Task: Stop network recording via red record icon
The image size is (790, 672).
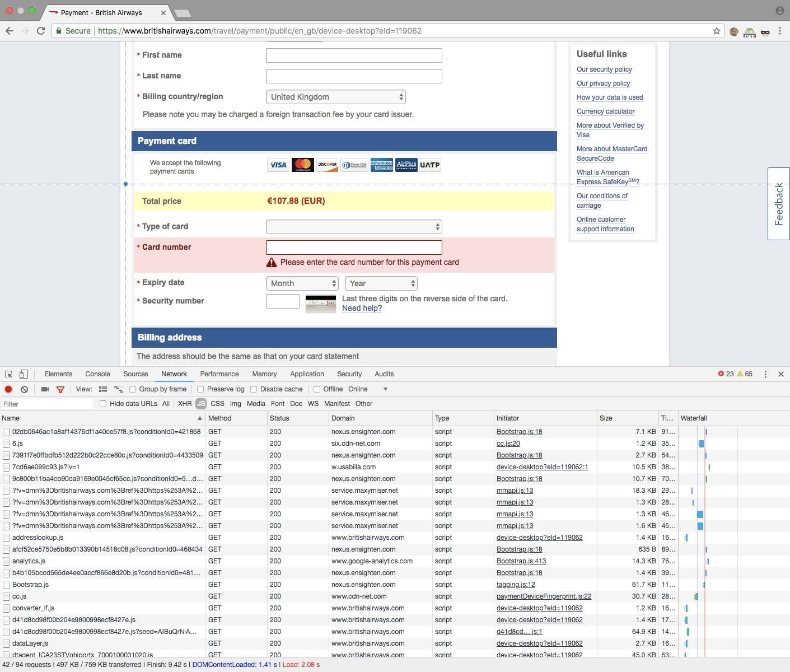Action: 8,389
